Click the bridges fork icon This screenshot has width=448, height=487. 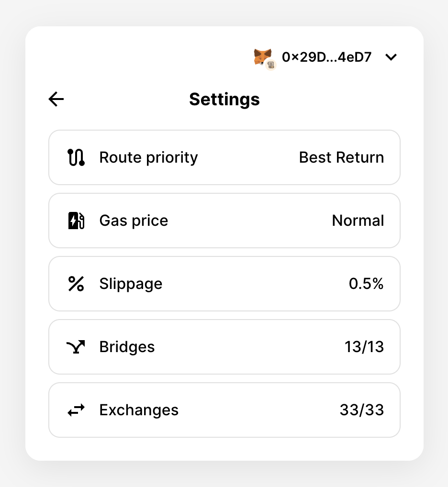[x=76, y=347]
